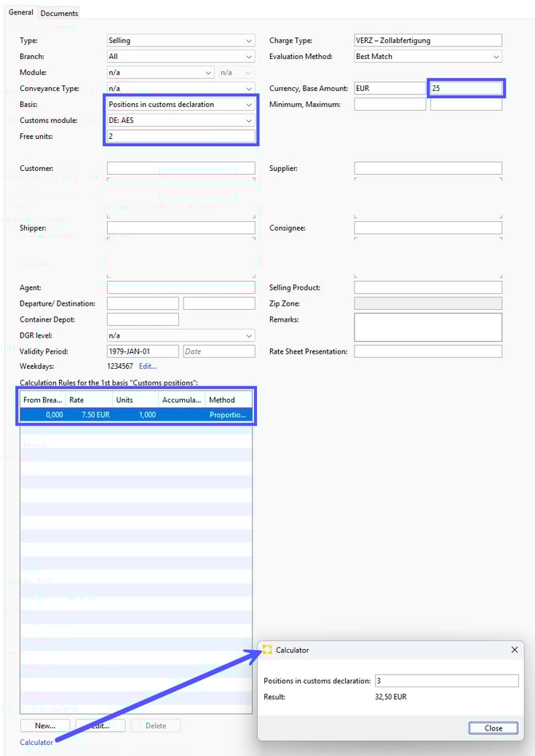Click the Weekdays Edit link
This screenshot has width=535, height=756.
click(x=148, y=366)
